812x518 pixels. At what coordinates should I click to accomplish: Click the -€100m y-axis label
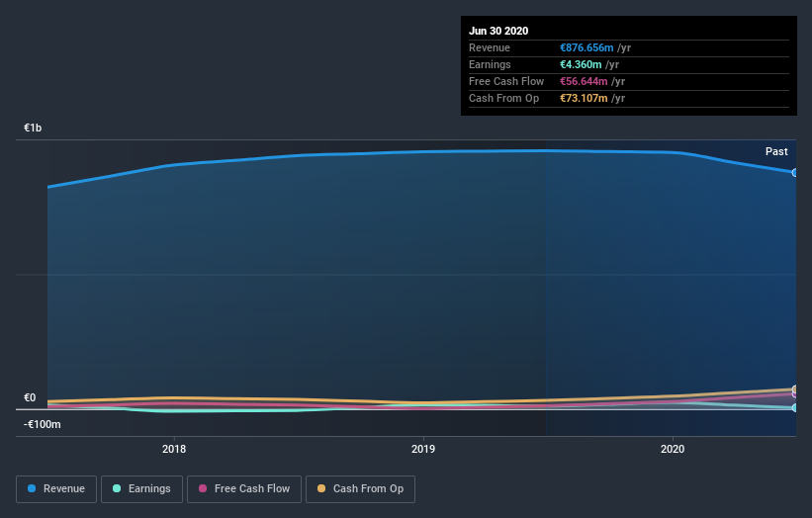(x=42, y=424)
